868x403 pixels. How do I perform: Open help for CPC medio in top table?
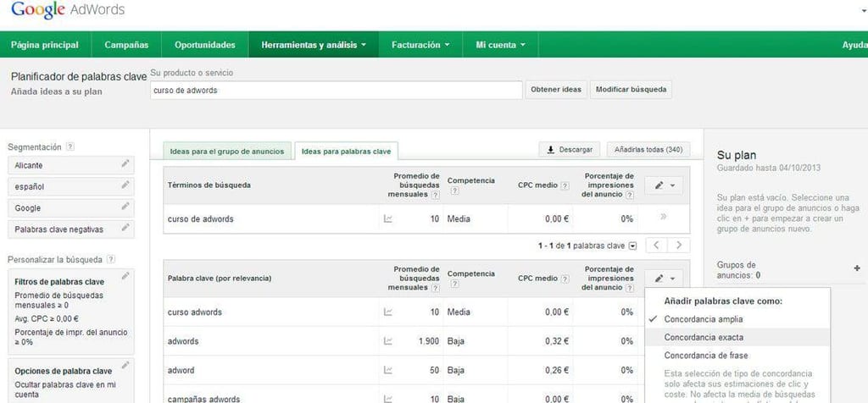pyautogui.click(x=565, y=185)
